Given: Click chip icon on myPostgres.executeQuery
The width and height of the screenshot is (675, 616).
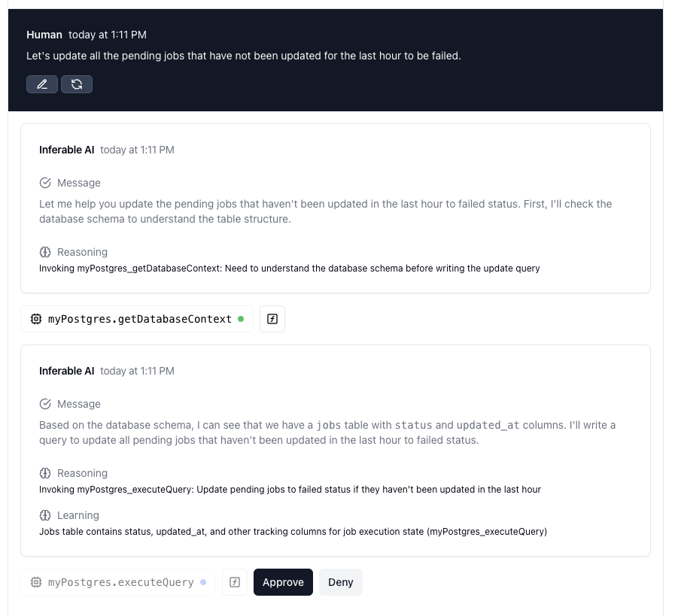Looking at the screenshot, I should (36, 582).
